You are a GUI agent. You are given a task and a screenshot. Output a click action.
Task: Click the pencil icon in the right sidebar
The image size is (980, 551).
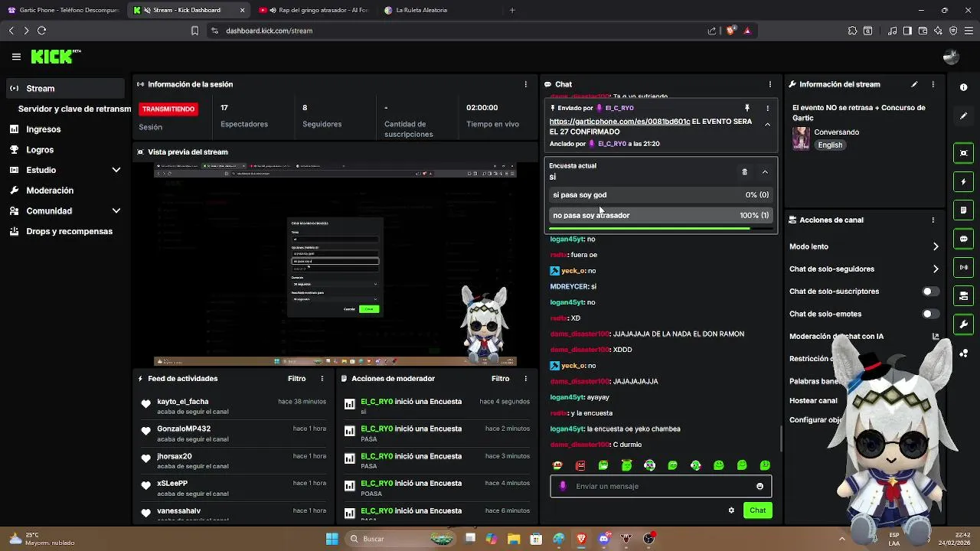click(x=963, y=116)
